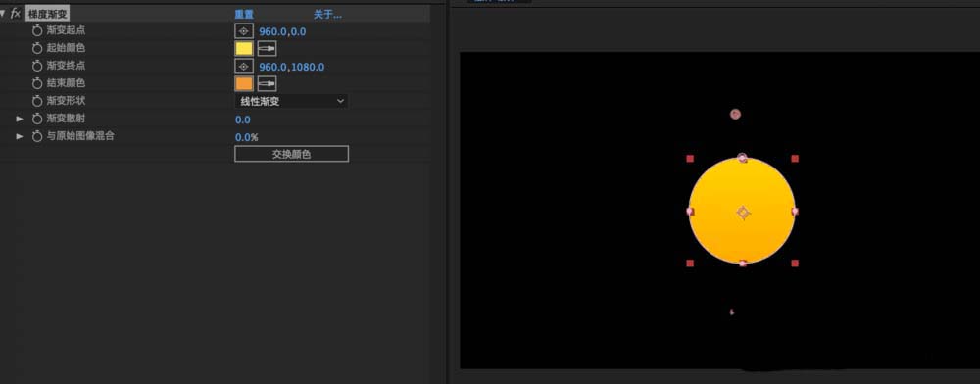Open the yellow 起始颜色 swatch
The height and width of the screenshot is (384, 980).
[x=244, y=49]
